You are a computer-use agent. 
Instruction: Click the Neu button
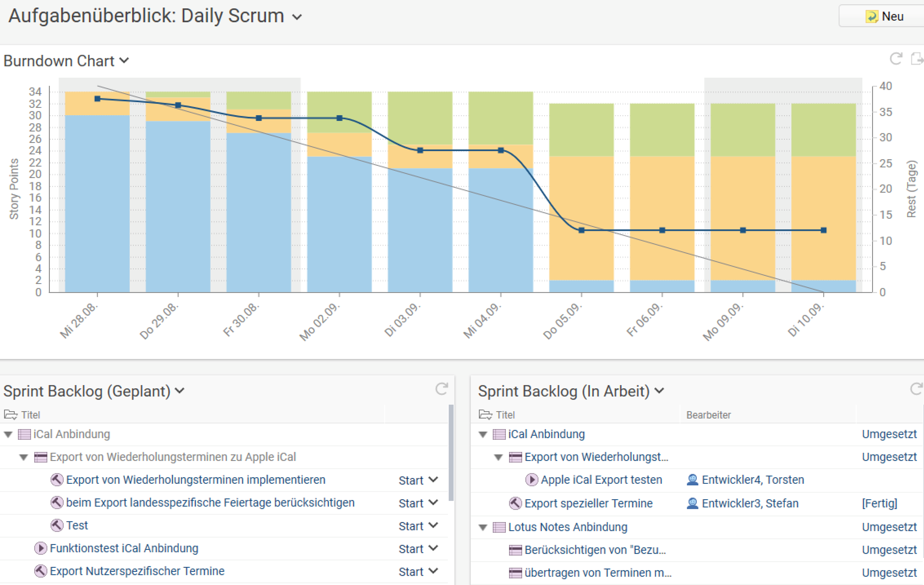tap(884, 17)
